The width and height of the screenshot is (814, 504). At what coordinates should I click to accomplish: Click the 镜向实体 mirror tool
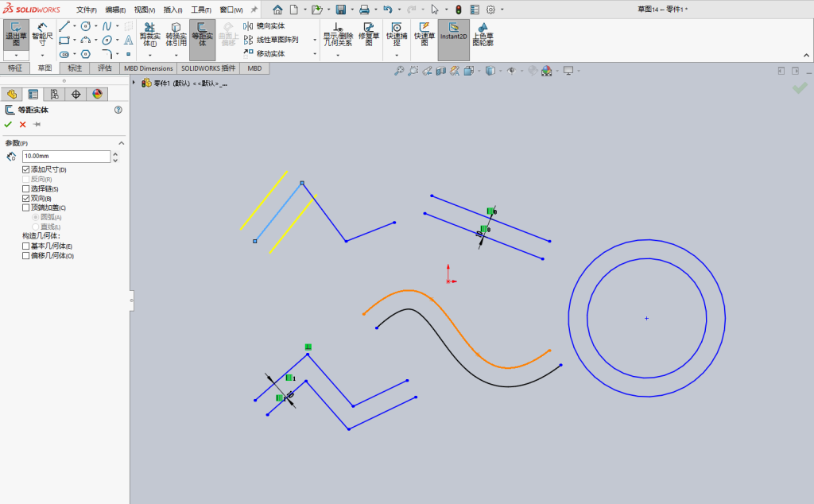point(264,26)
